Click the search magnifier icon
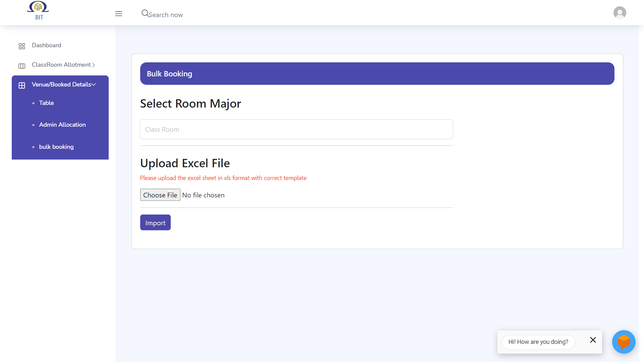644x362 pixels. pos(145,13)
